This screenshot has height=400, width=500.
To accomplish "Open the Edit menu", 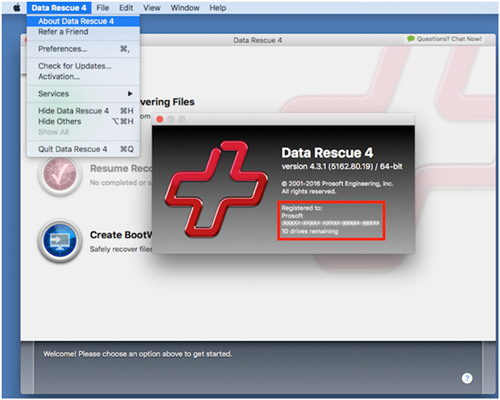I will point(126,8).
